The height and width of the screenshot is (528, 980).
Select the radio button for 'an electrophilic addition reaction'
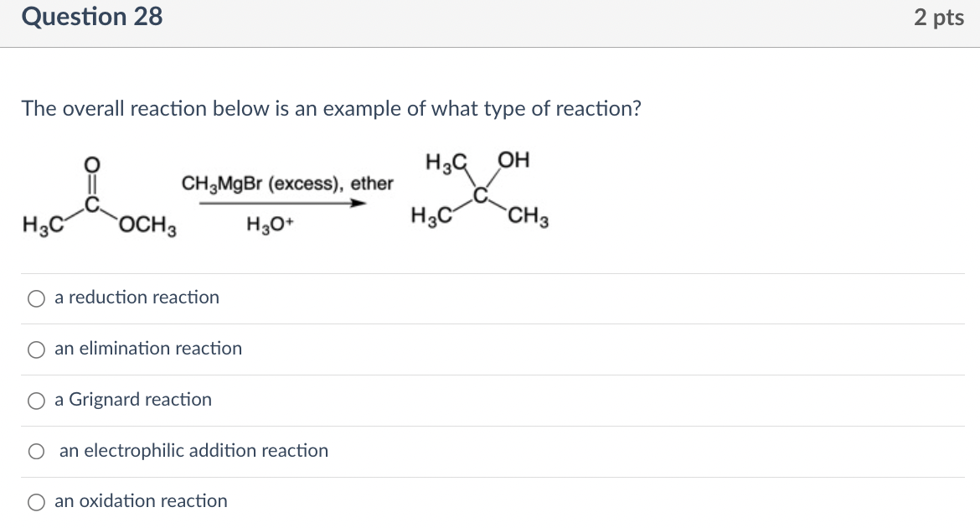click(x=36, y=451)
